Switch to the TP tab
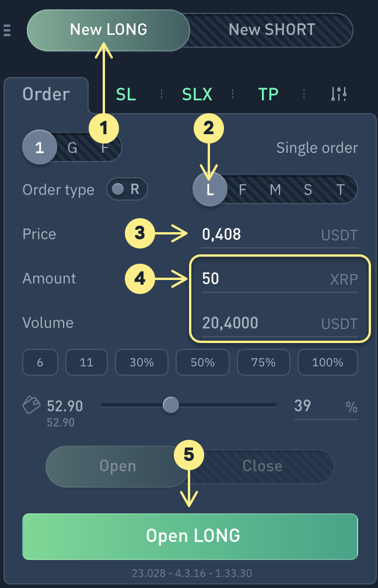This screenshot has height=588, width=378. [268, 94]
